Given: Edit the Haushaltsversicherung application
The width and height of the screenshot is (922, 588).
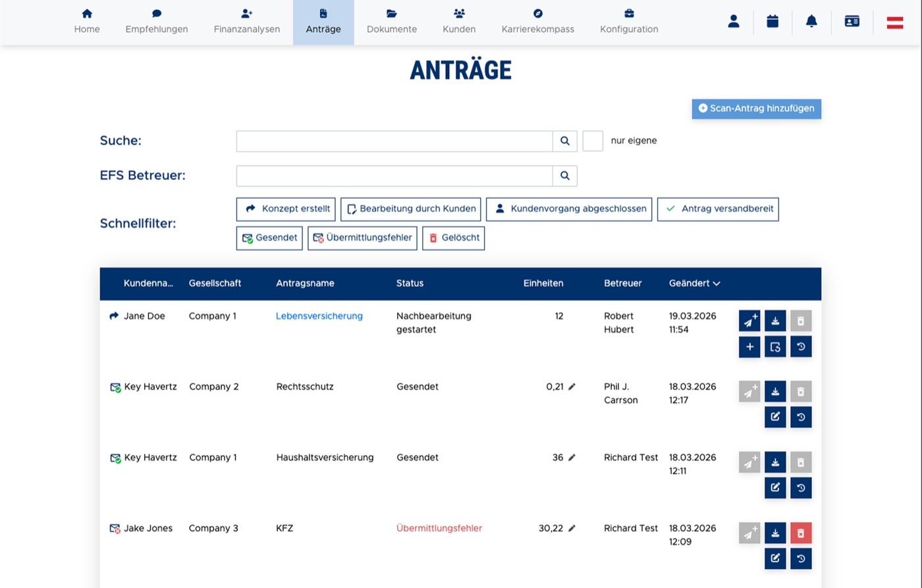Looking at the screenshot, I should pyautogui.click(x=775, y=488).
